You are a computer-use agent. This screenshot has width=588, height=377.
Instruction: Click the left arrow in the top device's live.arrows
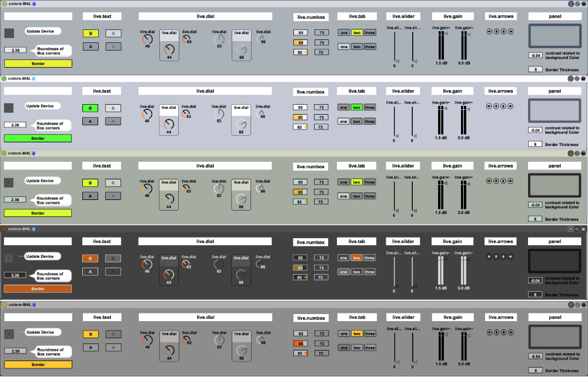[x=489, y=32]
